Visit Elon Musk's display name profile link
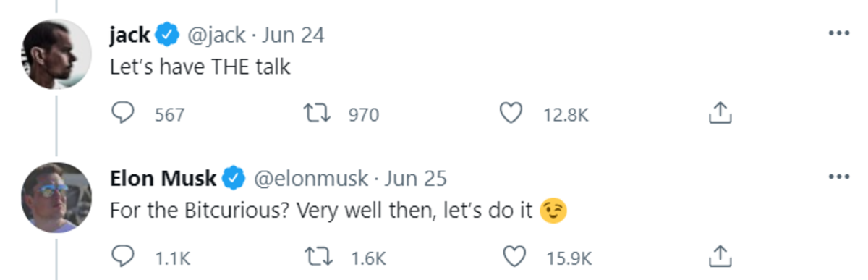The image size is (868, 280). point(163,177)
